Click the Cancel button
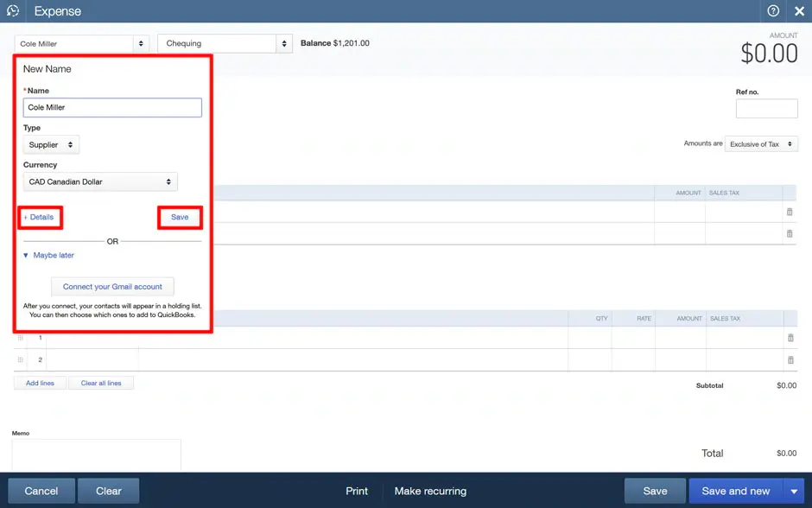Screen dimensions: 812x508 [x=41, y=491]
